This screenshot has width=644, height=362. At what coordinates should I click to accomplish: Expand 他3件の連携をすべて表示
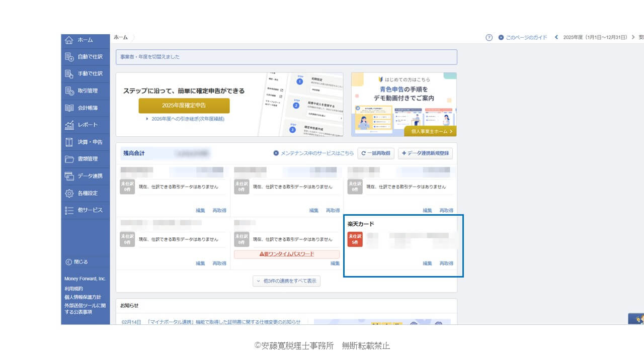286,281
